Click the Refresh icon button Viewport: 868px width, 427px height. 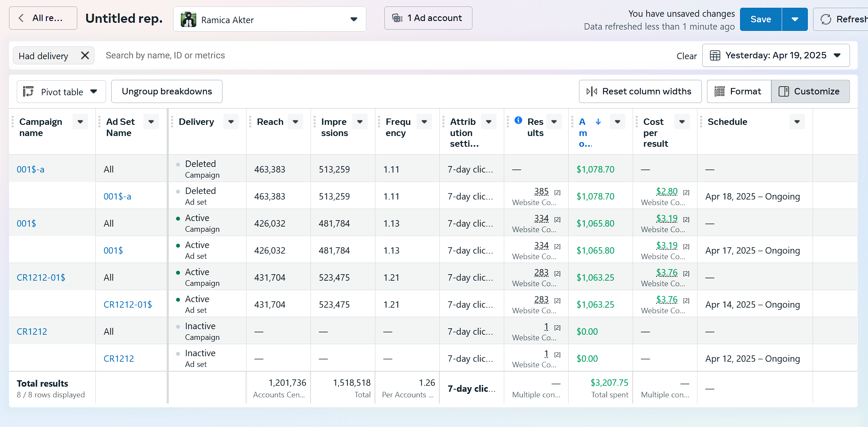pos(826,19)
